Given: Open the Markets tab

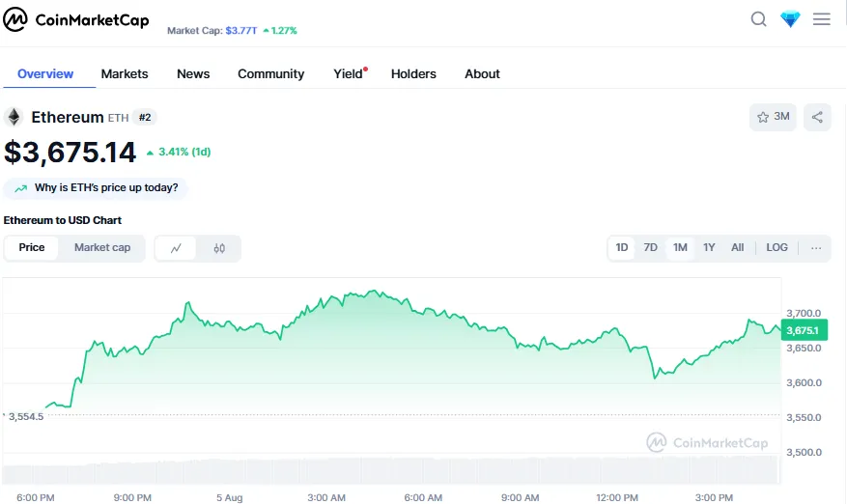Looking at the screenshot, I should click(x=125, y=74).
